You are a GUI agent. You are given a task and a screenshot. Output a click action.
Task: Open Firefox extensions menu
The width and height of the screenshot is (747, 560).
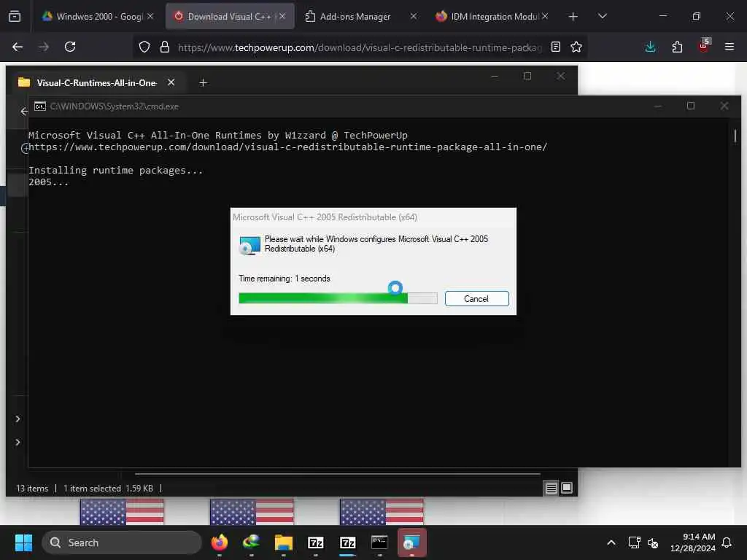(677, 47)
